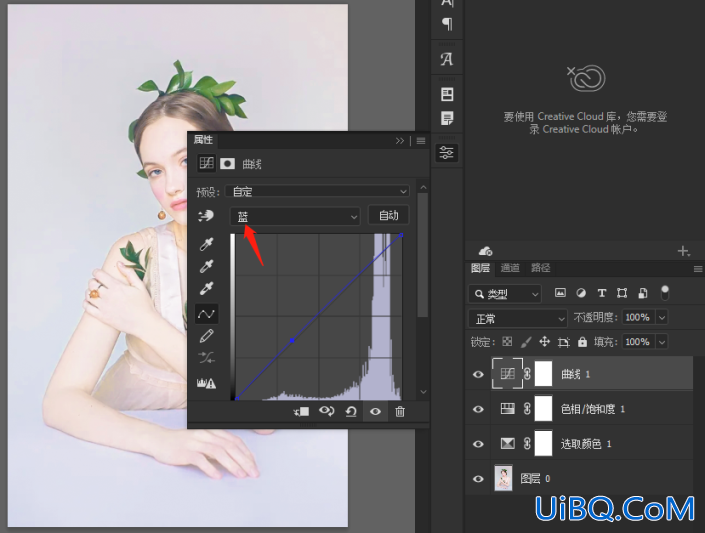705x533 pixels.
Task: Filter layers by shape layers
Action: pos(622,293)
